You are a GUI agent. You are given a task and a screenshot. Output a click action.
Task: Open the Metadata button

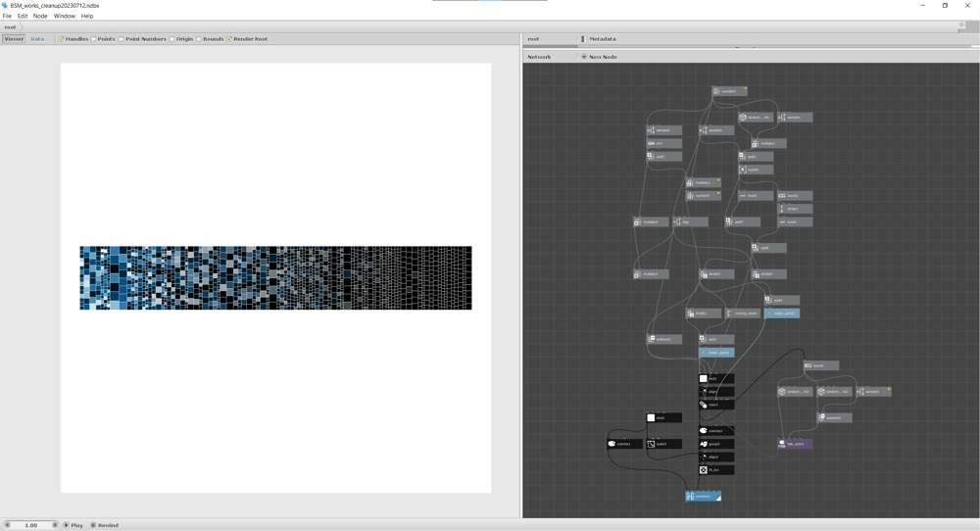598,39
